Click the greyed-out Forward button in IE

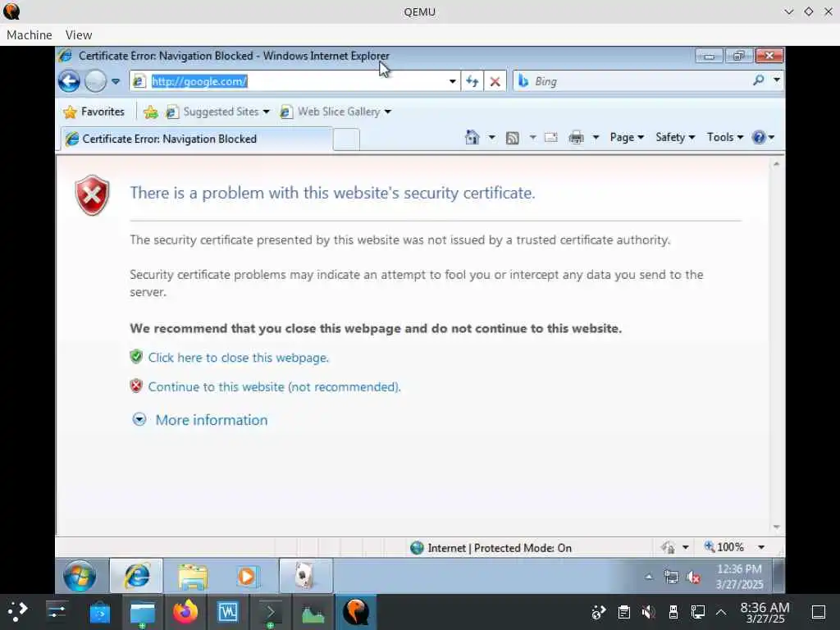point(96,81)
